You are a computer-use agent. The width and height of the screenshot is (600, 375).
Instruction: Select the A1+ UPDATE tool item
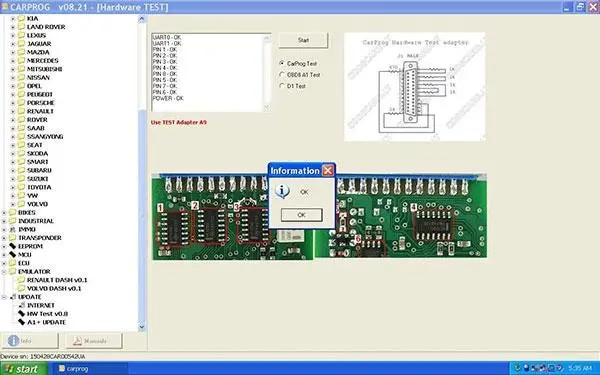46,322
